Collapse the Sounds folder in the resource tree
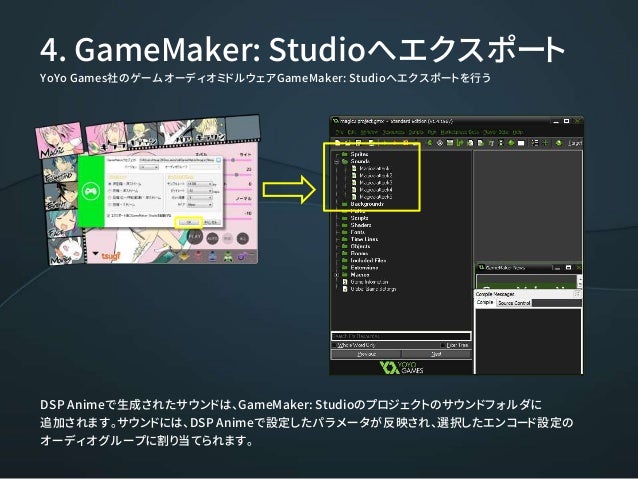Image resolution: width=638 pixels, height=479 pixels. pos(336,162)
